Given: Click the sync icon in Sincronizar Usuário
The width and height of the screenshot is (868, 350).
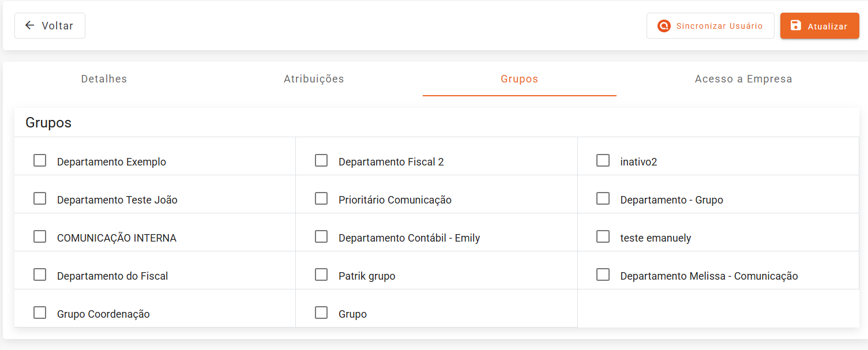Looking at the screenshot, I should [664, 26].
